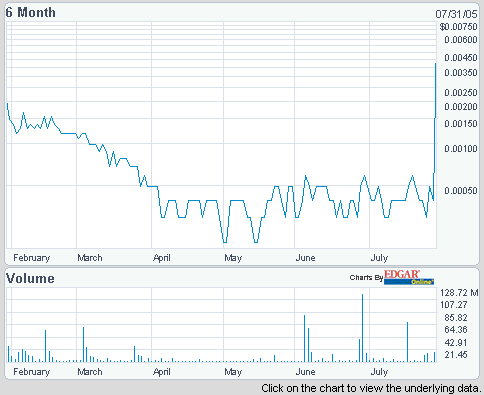
Task: Click the 'Click on the chart' instruction text
Action: coord(372,388)
